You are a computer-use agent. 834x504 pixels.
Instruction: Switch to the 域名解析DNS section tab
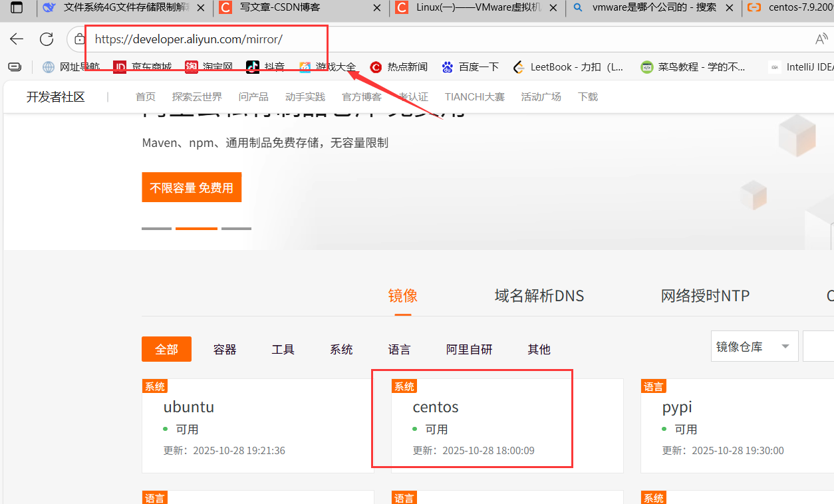tap(539, 296)
